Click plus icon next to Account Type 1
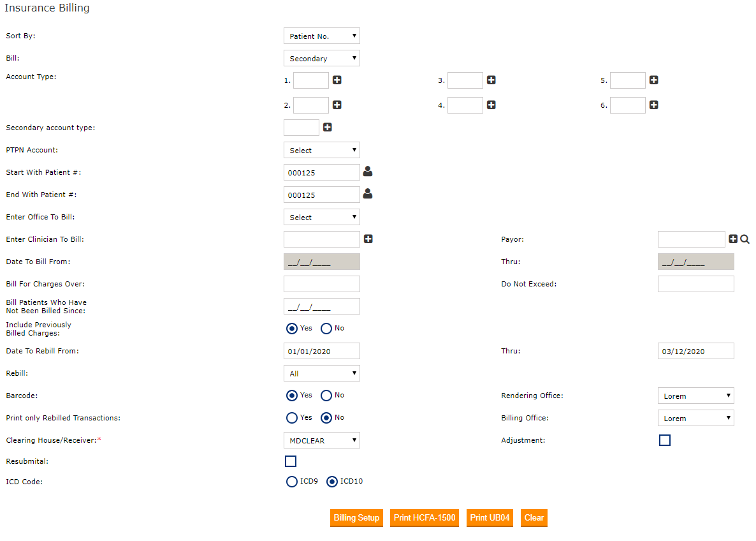756x541 pixels. 337,80
